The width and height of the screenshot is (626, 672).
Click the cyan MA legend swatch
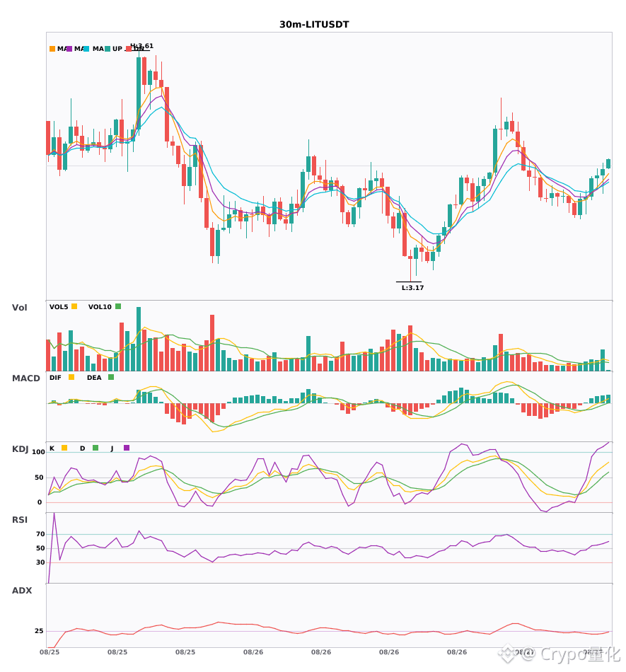click(x=86, y=49)
